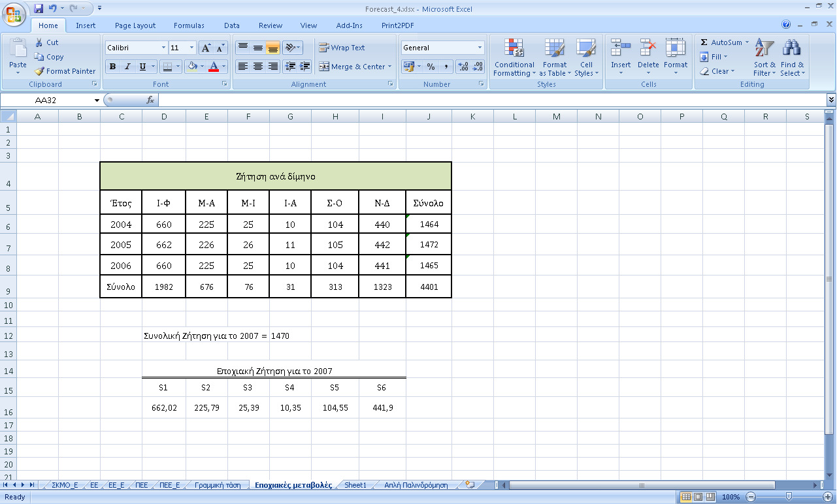Open the Name Box dropdown
The width and height of the screenshot is (837, 504).
97,100
